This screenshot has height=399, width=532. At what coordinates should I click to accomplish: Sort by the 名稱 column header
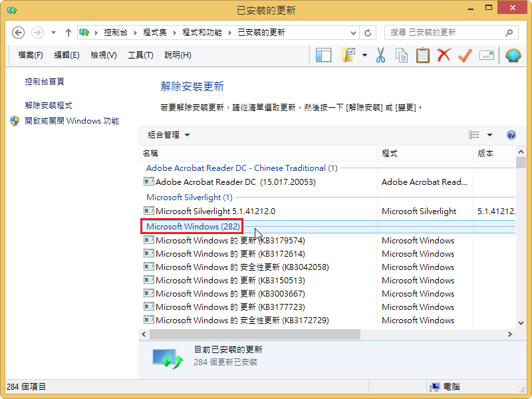click(258, 154)
